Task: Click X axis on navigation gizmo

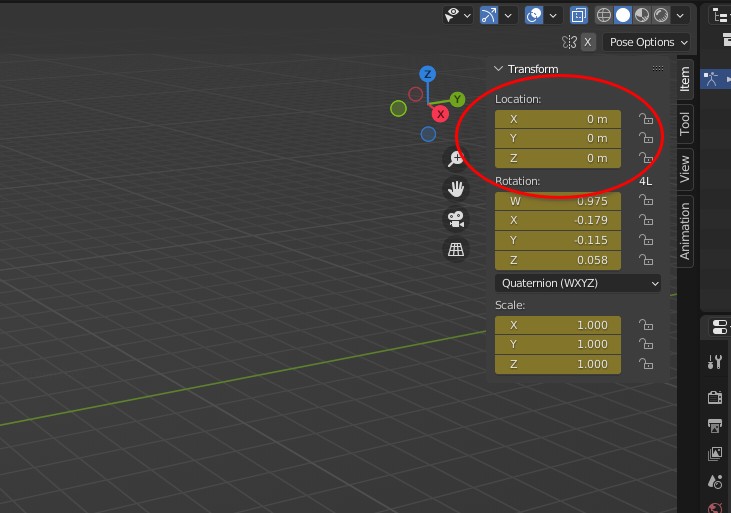Action: tap(440, 114)
